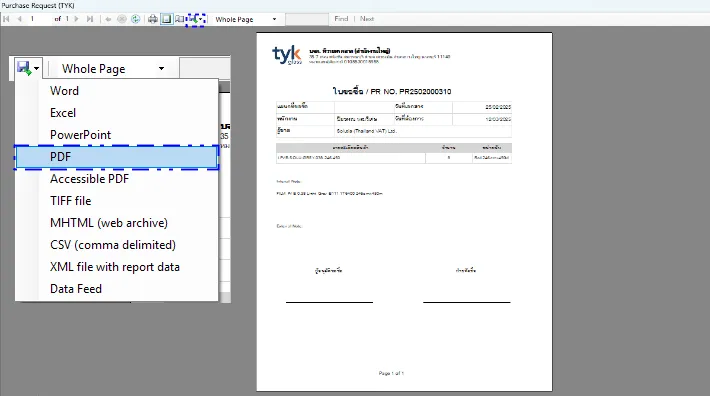The width and height of the screenshot is (710, 396).
Task: Open page setup
Action: pyautogui.click(x=180, y=19)
